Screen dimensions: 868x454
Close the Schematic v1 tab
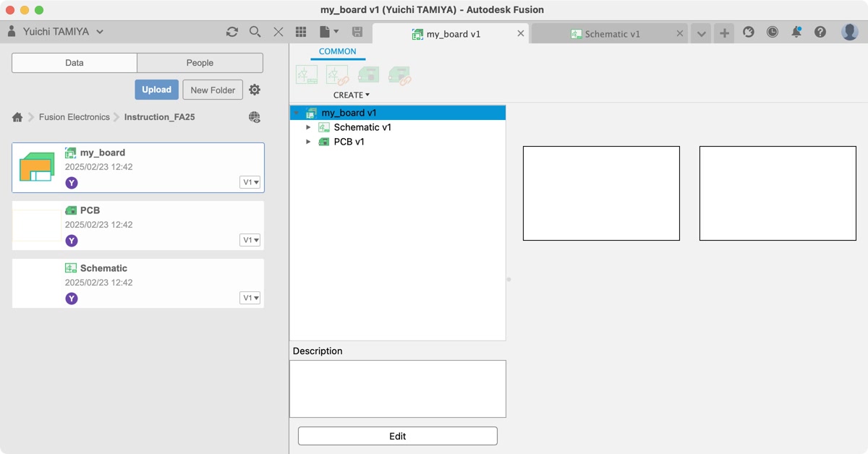[x=680, y=33]
